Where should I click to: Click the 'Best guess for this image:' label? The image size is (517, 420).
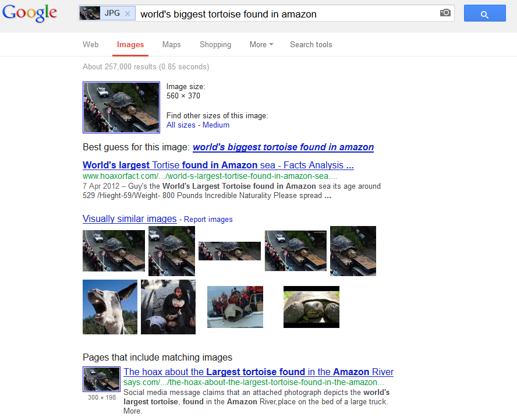coord(136,147)
